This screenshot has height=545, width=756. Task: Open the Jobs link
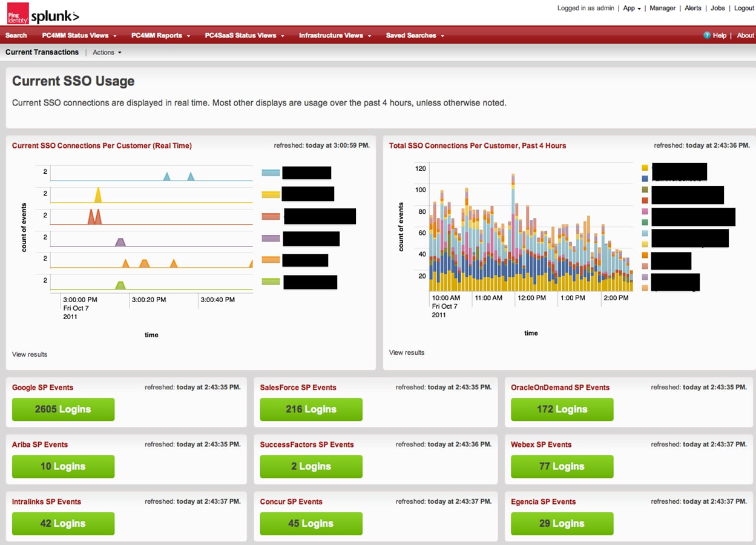[x=718, y=8]
